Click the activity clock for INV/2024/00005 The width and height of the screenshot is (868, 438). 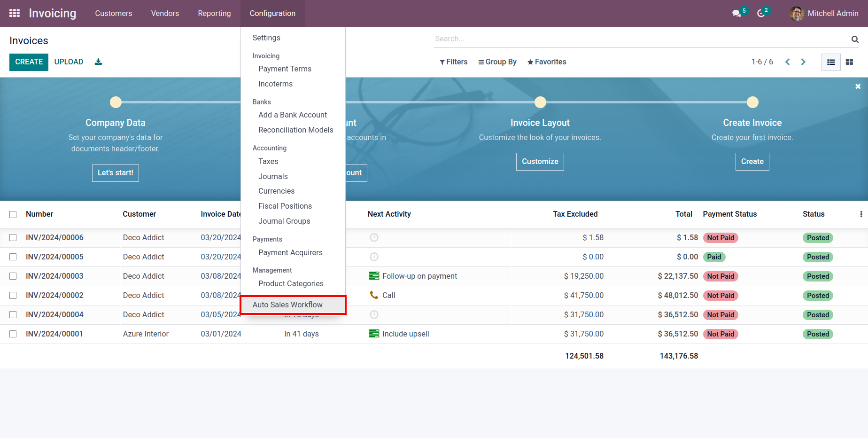coord(374,257)
